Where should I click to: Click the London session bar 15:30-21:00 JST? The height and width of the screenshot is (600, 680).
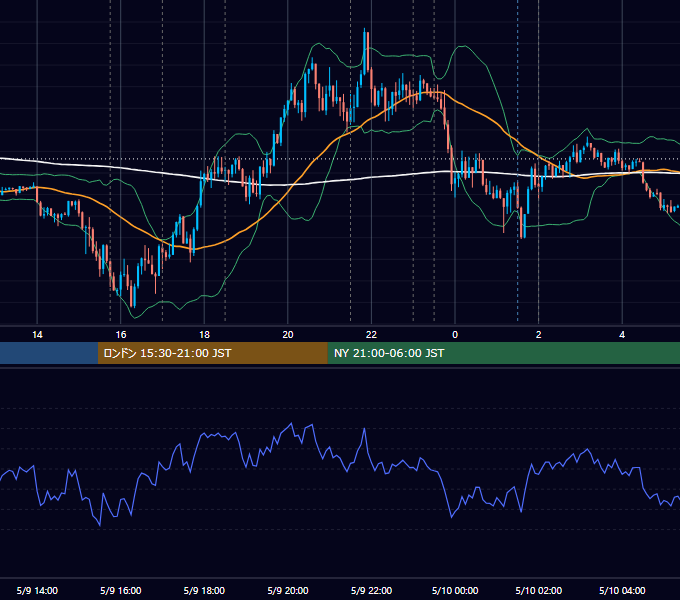point(212,353)
